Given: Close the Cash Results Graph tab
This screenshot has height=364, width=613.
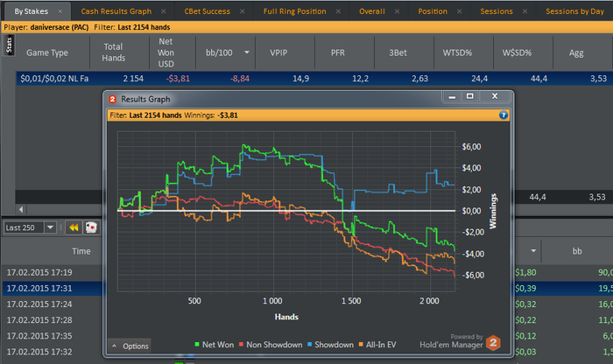Looking at the screenshot, I should coord(164,11).
